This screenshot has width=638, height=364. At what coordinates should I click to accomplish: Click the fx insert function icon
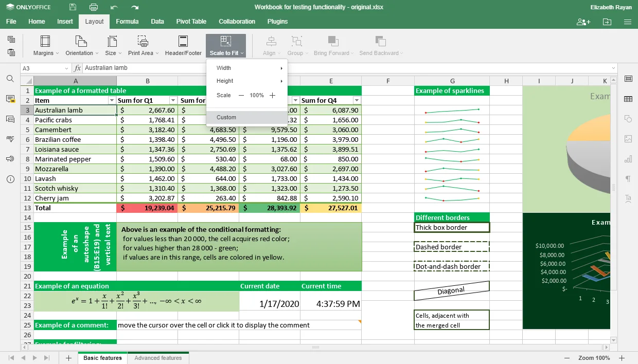[78, 68]
